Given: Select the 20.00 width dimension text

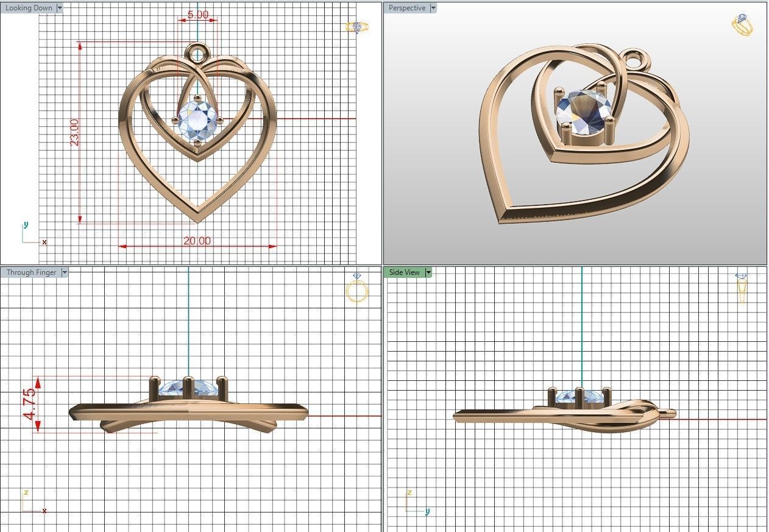Looking at the screenshot, I should pyautogui.click(x=197, y=241).
